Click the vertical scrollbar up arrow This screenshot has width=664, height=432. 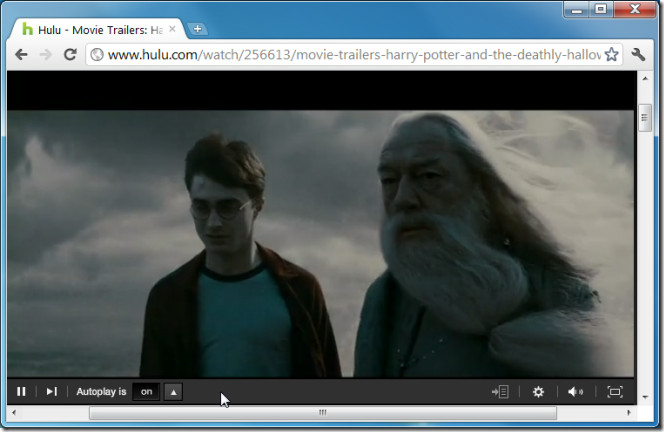pos(645,78)
